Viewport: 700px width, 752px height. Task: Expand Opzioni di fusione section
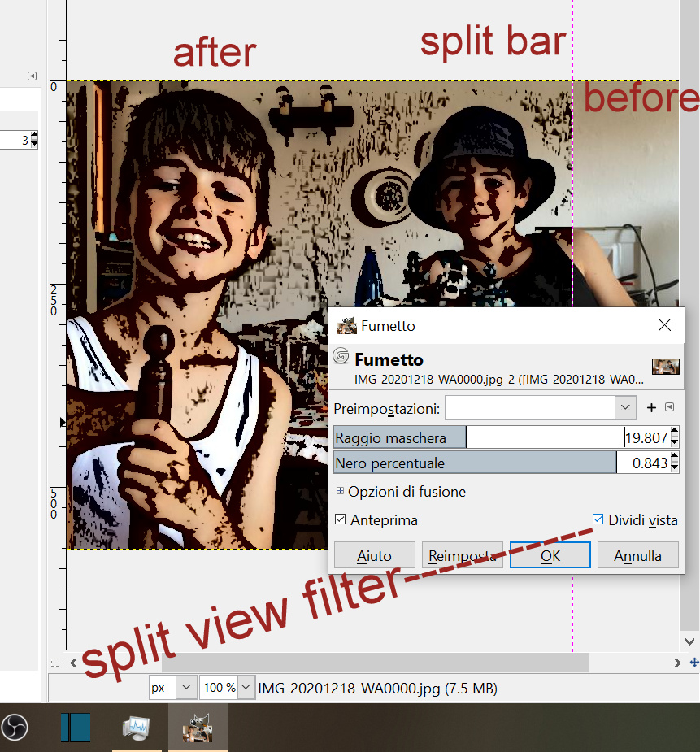click(340, 491)
